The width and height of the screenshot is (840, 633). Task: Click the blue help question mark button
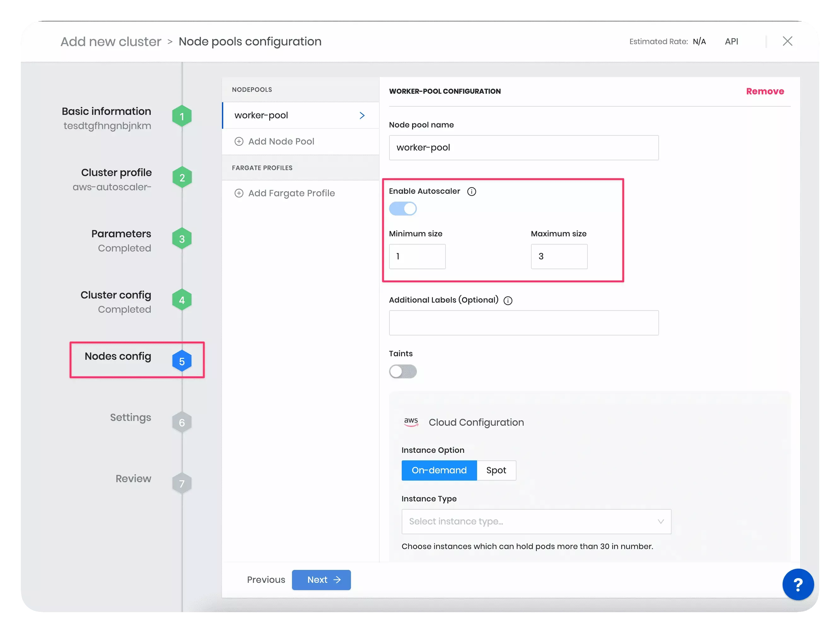(x=798, y=584)
